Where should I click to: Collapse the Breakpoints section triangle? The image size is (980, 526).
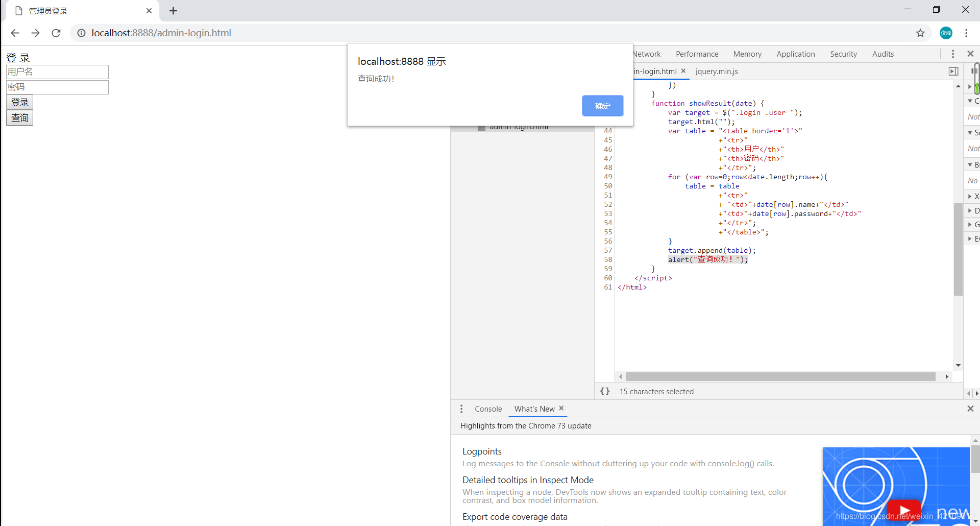point(970,165)
